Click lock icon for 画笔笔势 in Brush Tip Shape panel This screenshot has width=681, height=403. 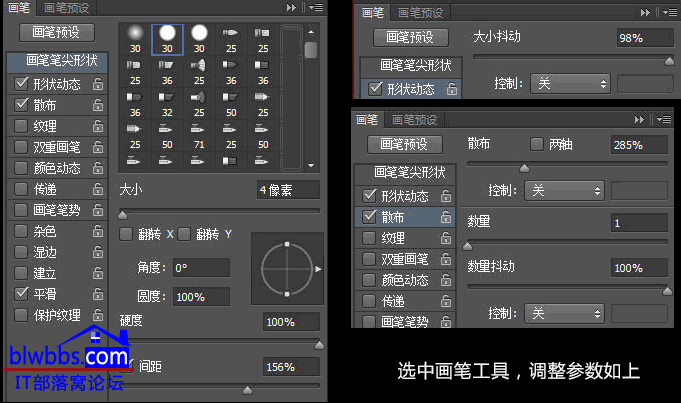coord(98,210)
